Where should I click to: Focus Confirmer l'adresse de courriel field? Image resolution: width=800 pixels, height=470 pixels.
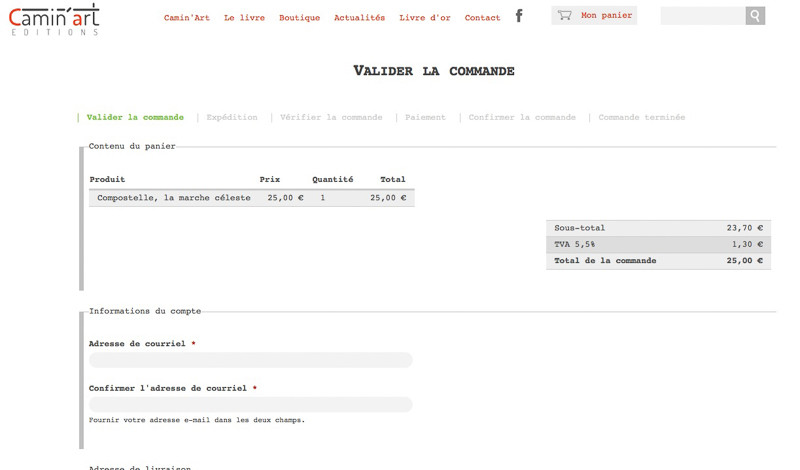(250, 405)
